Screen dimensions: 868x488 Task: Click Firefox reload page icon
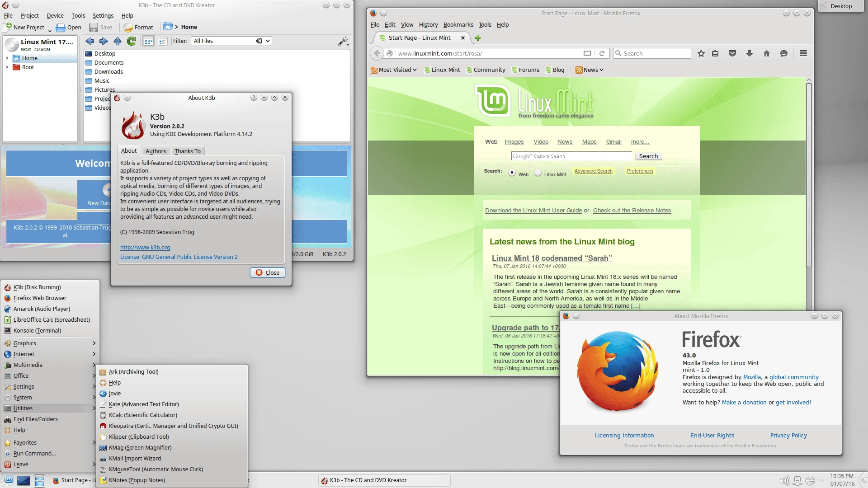tap(602, 53)
